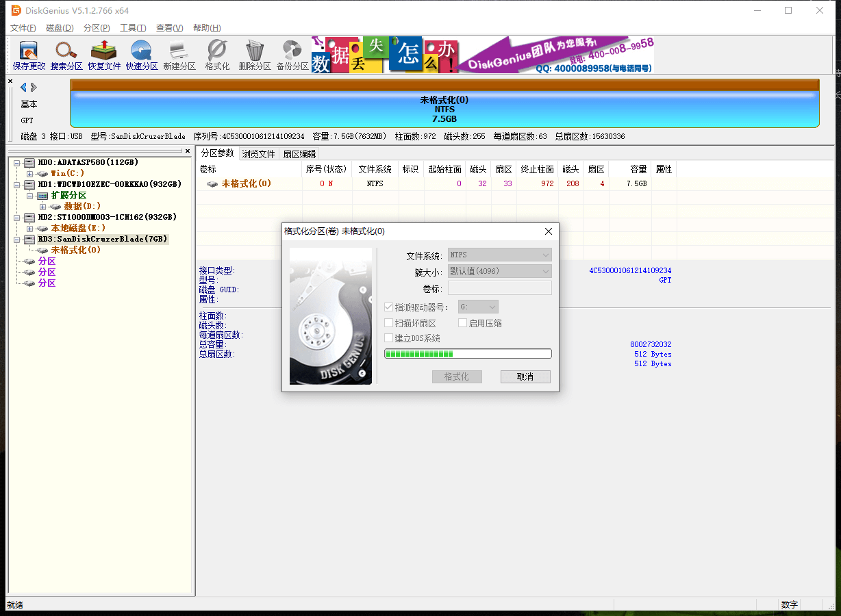The image size is (841, 616).
Task: Open the 恢复文件 (Recover Files) tool
Action: pyautogui.click(x=105, y=55)
